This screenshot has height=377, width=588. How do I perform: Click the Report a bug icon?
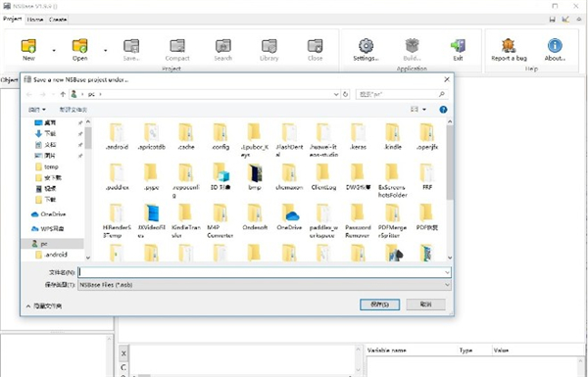509,46
